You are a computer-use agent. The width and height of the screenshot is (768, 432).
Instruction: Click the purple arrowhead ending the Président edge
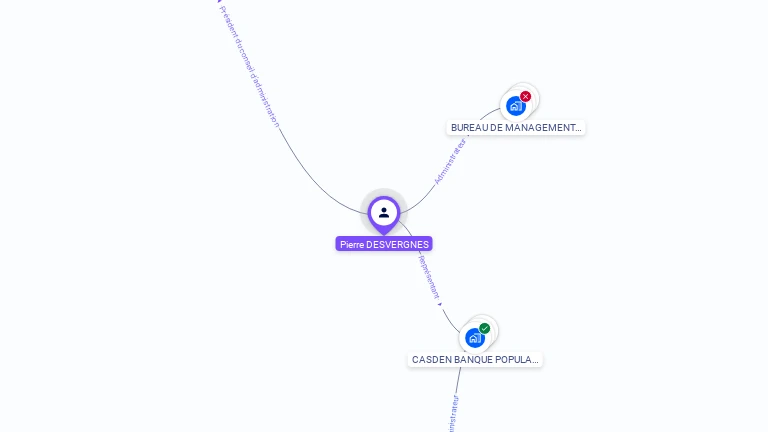pos(219,1)
